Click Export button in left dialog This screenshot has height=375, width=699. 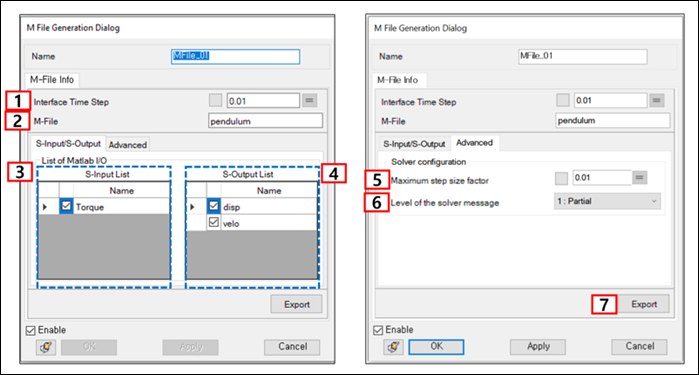point(296,305)
